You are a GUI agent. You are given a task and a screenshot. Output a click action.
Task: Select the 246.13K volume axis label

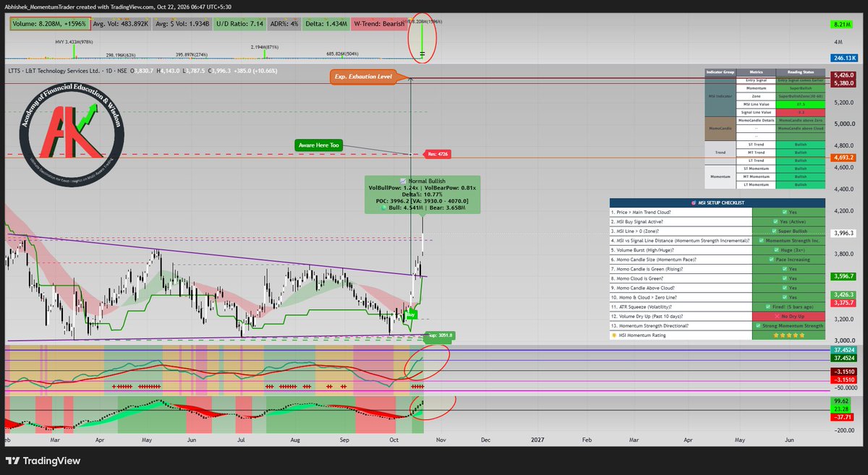pos(843,57)
